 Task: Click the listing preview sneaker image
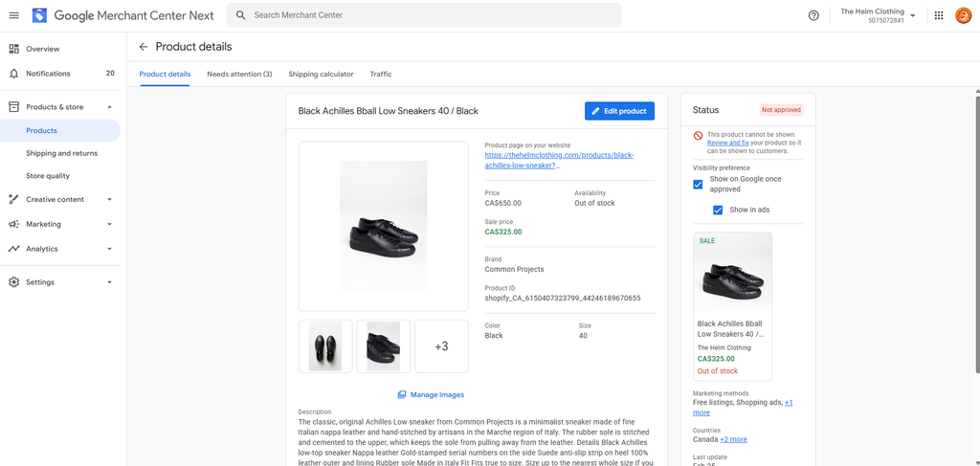click(x=732, y=273)
